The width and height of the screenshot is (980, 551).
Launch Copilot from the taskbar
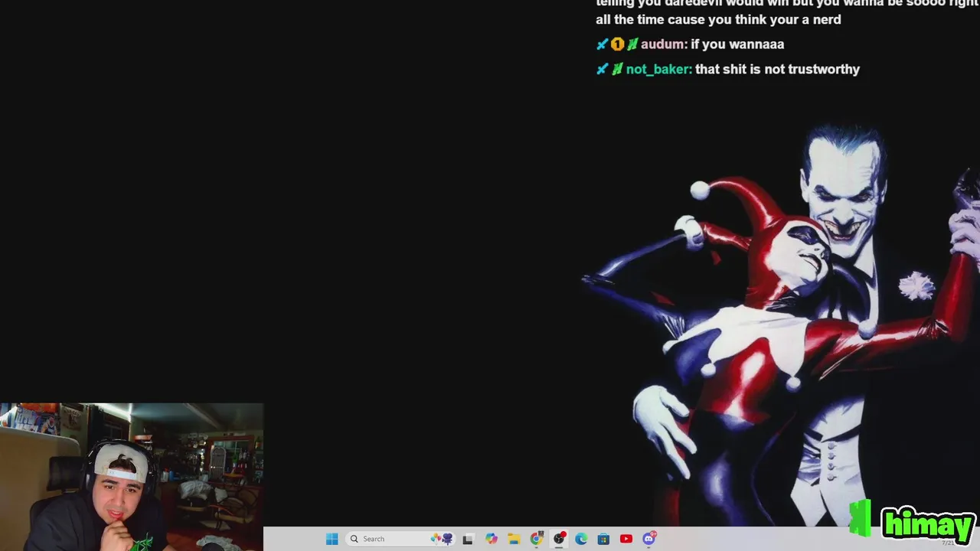point(492,539)
